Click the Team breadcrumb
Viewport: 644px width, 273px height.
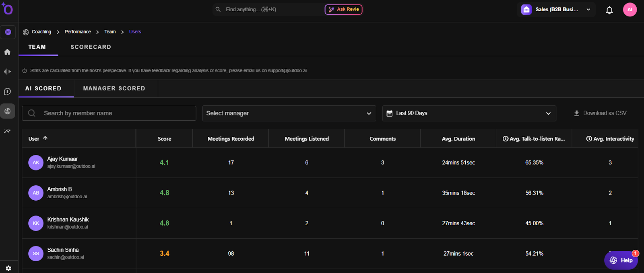[110, 32]
